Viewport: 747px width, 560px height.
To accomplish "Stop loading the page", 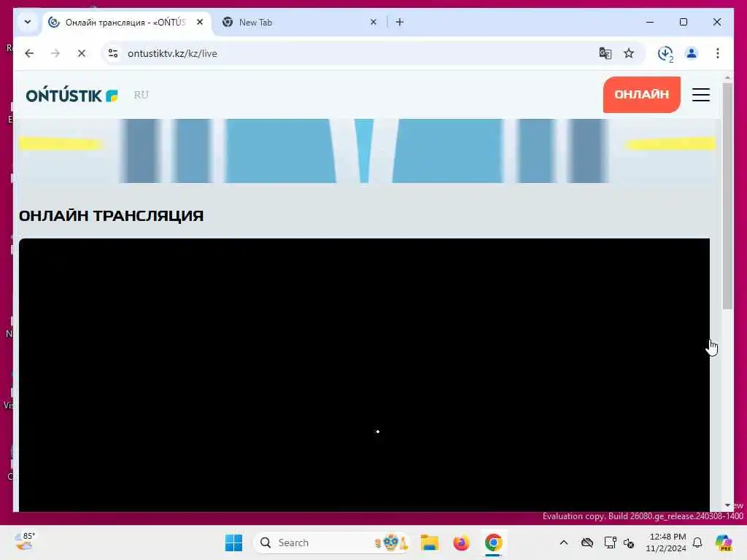I will pos(82,53).
